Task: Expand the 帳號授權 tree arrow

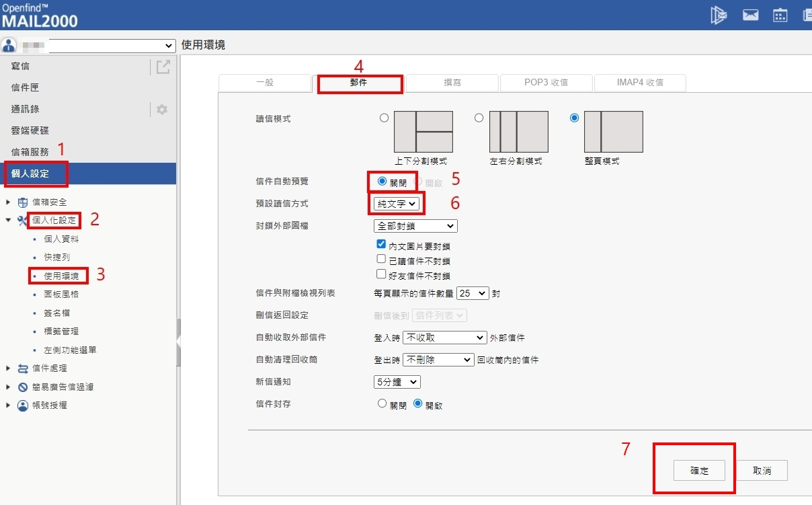Action: coord(8,405)
